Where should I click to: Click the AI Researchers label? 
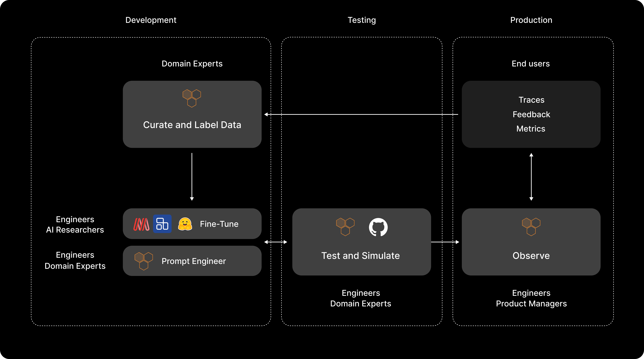(x=75, y=230)
